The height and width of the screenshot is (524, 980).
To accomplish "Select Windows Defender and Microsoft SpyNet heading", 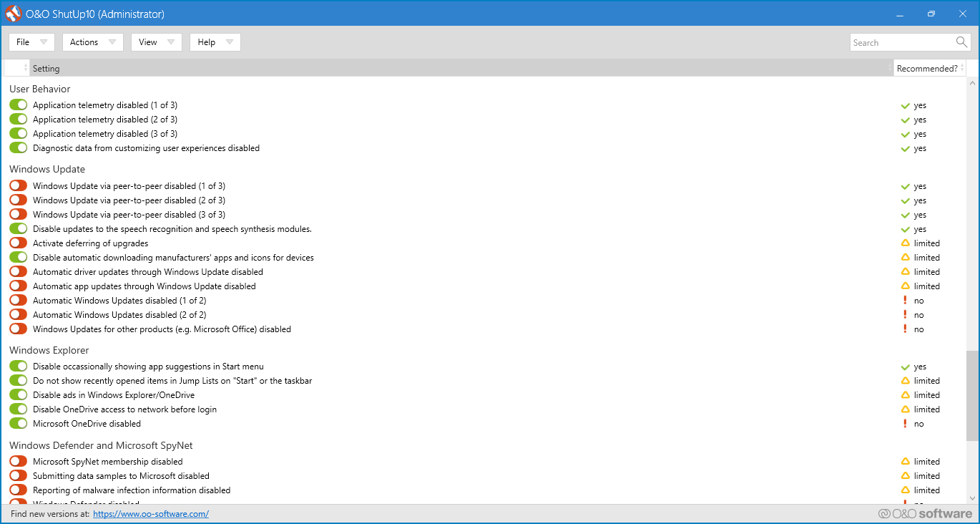I will (x=101, y=446).
